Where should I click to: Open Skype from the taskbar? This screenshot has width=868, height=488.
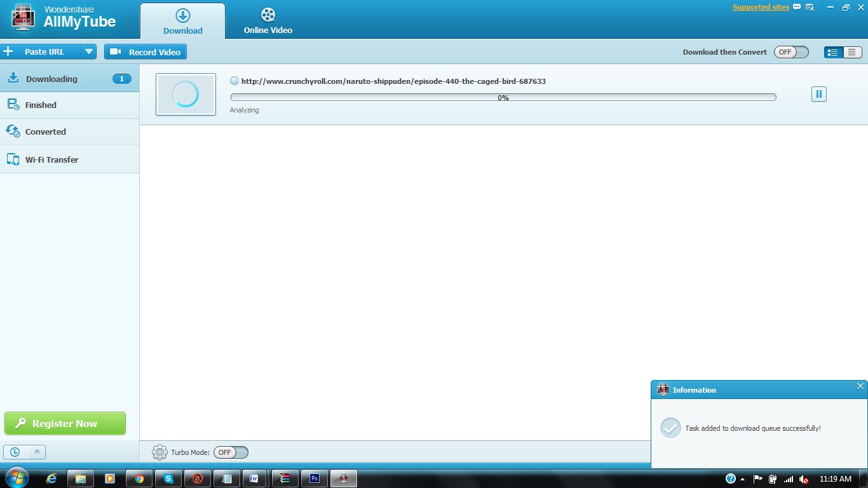point(168,478)
